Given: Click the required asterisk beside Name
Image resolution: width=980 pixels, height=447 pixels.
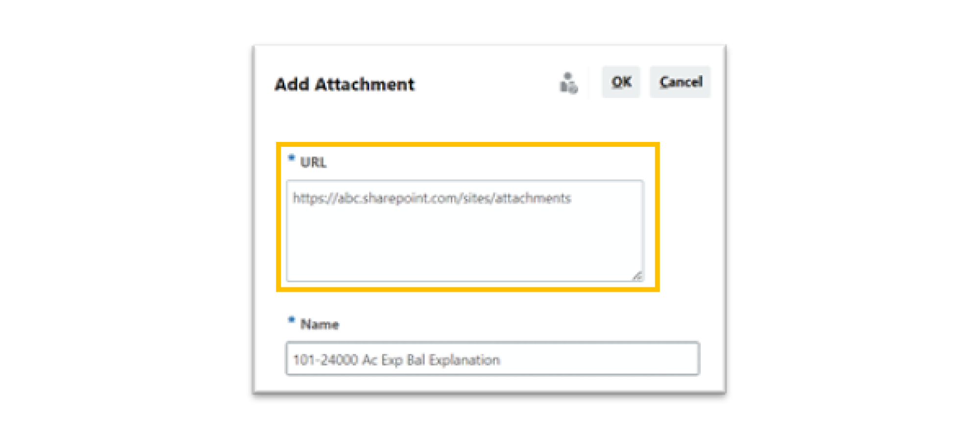Looking at the screenshot, I should pos(292,320).
